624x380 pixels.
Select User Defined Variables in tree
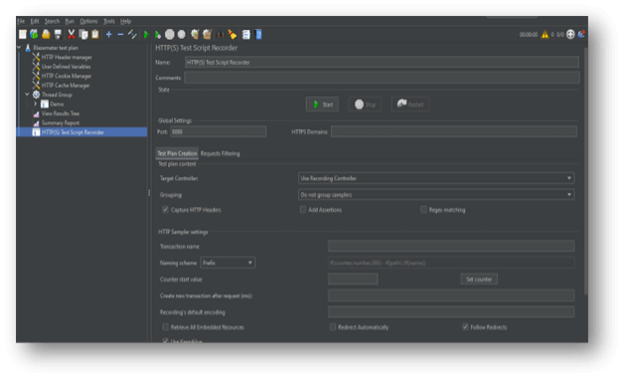66,66
